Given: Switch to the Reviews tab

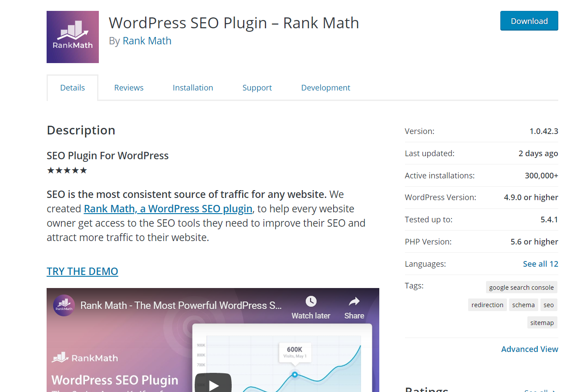Looking at the screenshot, I should [129, 87].
